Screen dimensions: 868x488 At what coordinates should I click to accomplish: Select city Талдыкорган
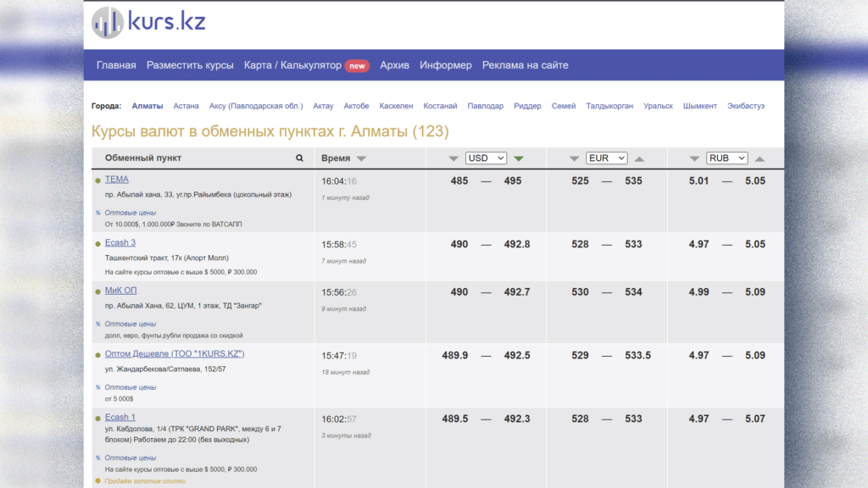pyautogui.click(x=609, y=106)
